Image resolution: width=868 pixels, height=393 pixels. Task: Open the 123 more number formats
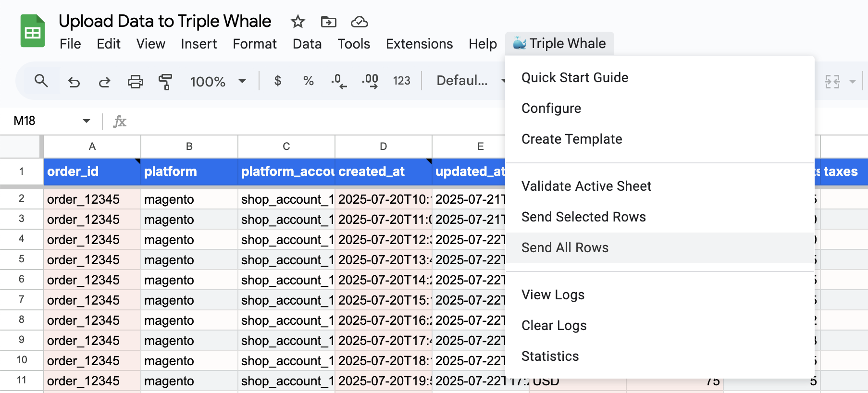(402, 81)
